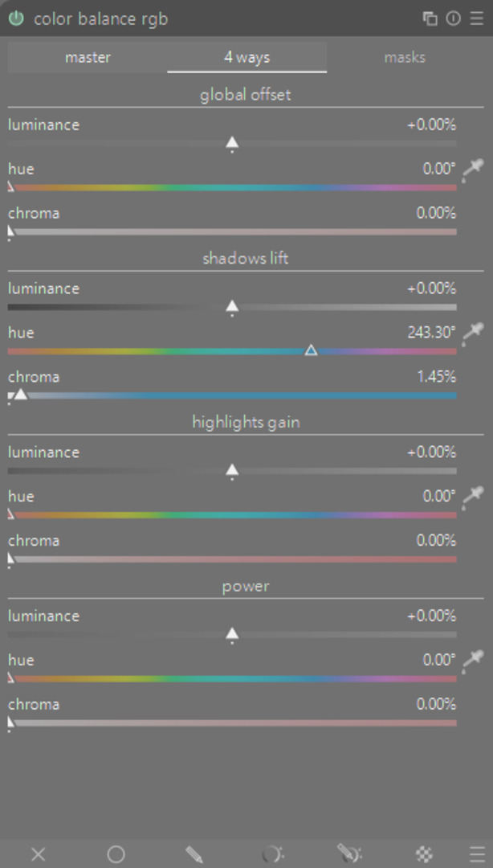This screenshot has height=868, width=493.
Task: Pick shadows lift hue with eyedropper
Action: pos(475,331)
